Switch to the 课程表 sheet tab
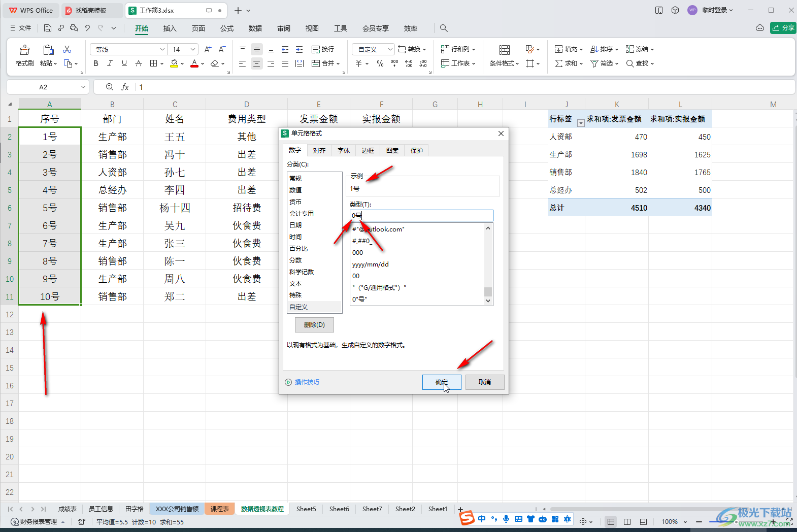 [x=220, y=509]
